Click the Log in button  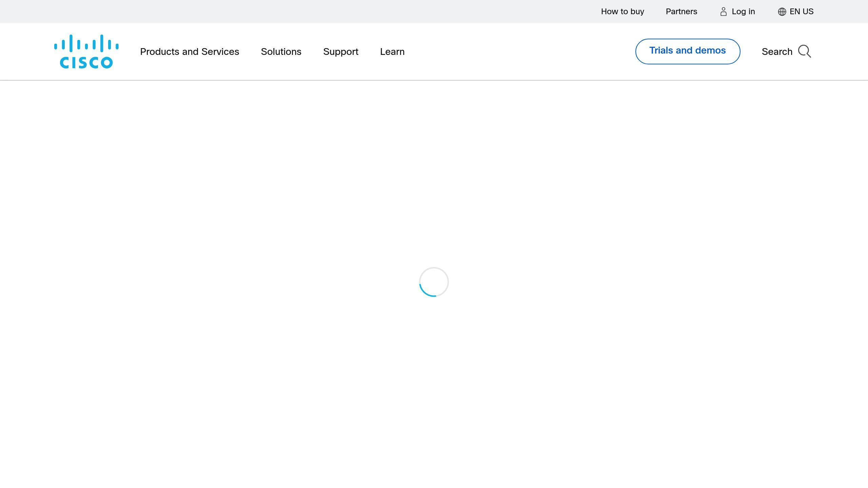[737, 11]
